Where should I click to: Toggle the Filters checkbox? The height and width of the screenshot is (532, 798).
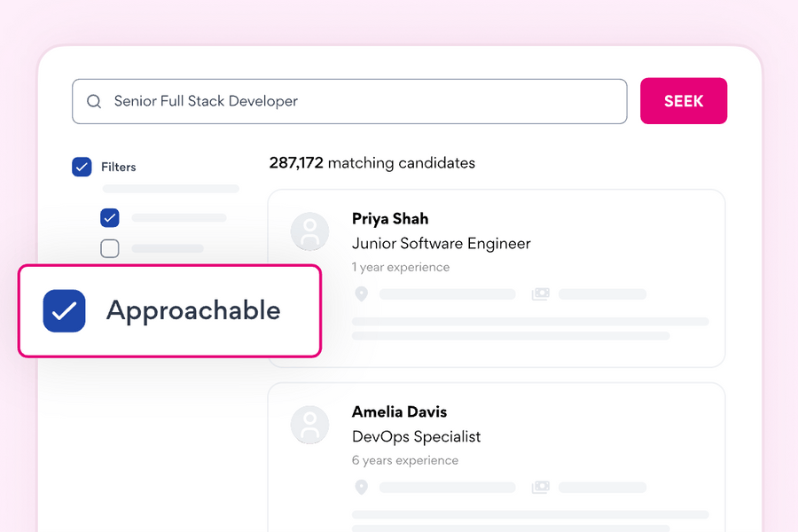click(82, 167)
